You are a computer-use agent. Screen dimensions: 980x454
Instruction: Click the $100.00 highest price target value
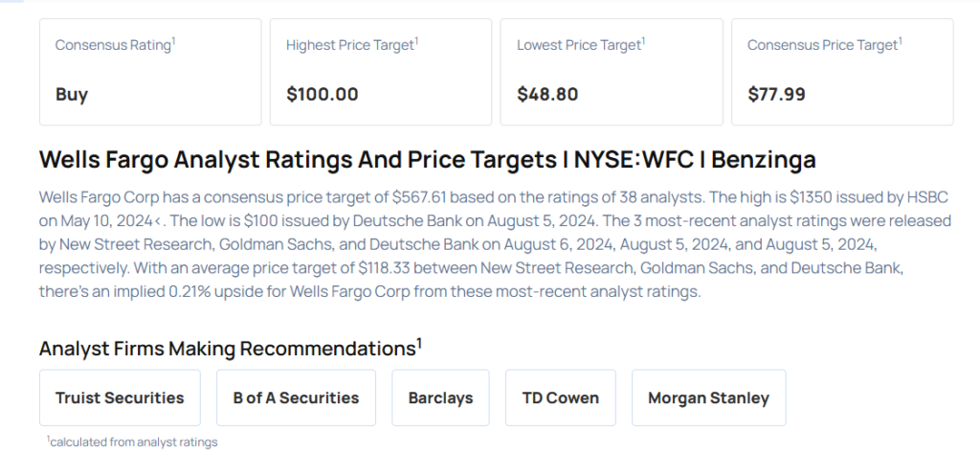point(323,94)
